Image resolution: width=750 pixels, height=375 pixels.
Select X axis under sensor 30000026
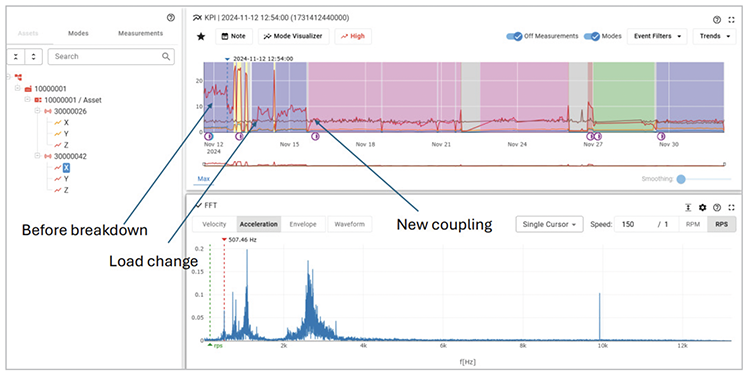coord(66,122)
